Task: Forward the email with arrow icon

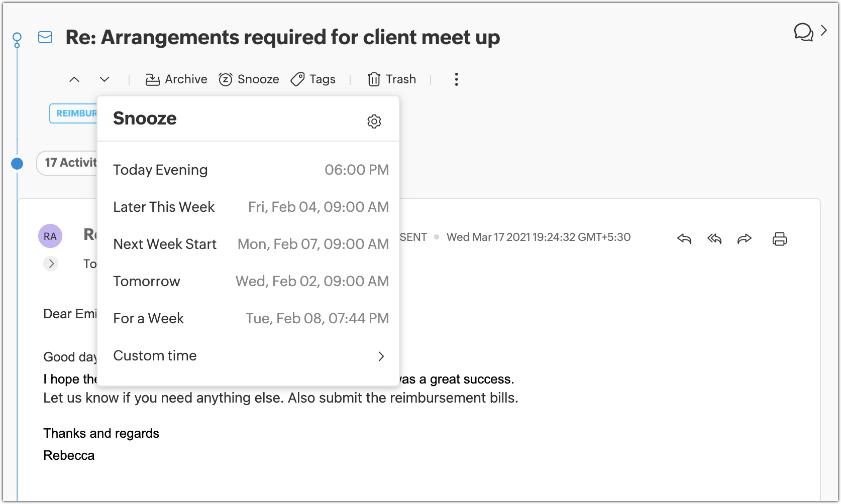Action: pyautogui.click(x=745, y=238)
